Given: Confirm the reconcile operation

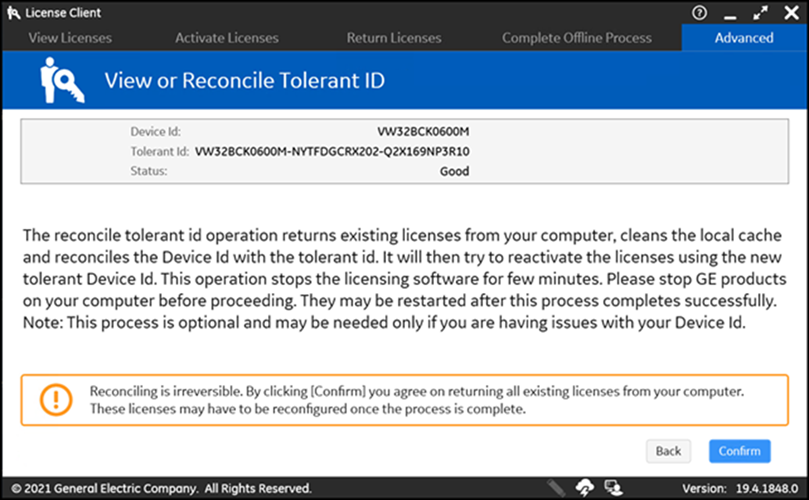Looking at the screenshot, I should click(x=739, y=451).
